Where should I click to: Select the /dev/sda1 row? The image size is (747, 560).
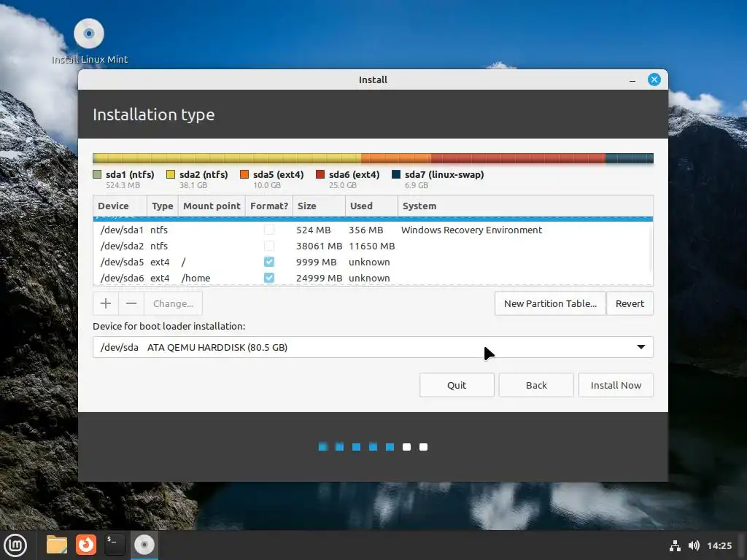tap(371, 230)
